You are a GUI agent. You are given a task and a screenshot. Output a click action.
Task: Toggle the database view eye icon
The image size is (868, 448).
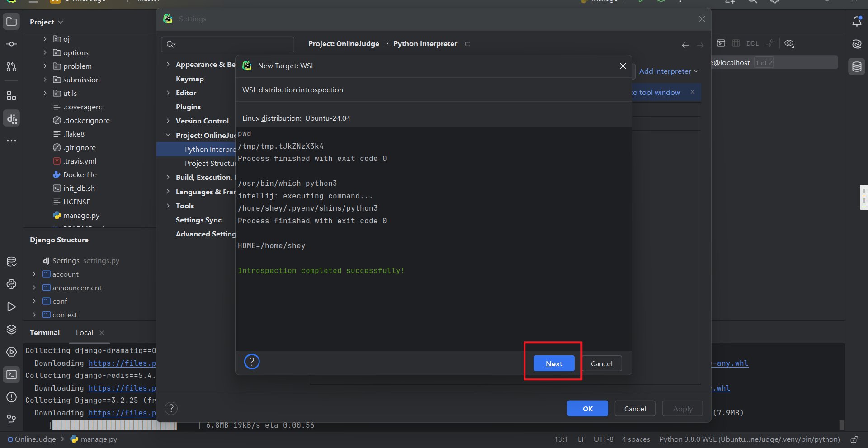(789, 43)
